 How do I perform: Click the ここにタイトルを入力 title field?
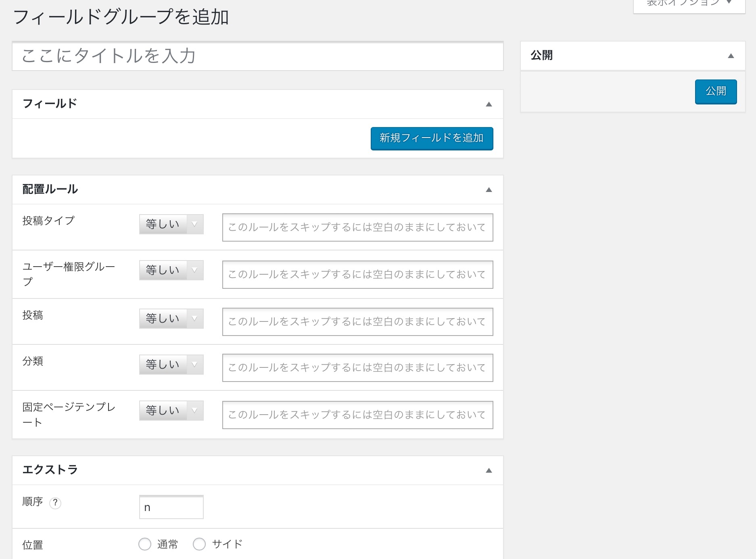click(258, 56)
